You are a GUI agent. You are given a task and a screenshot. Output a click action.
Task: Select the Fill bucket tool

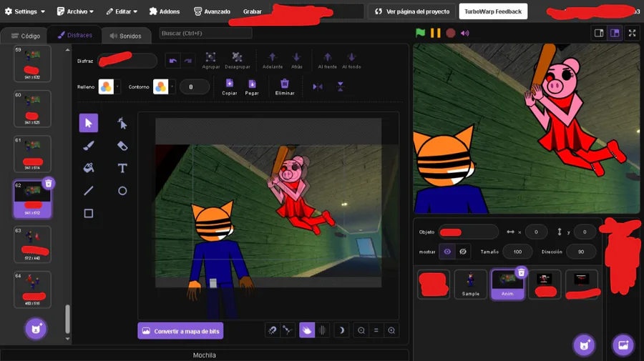click(88, 168)
